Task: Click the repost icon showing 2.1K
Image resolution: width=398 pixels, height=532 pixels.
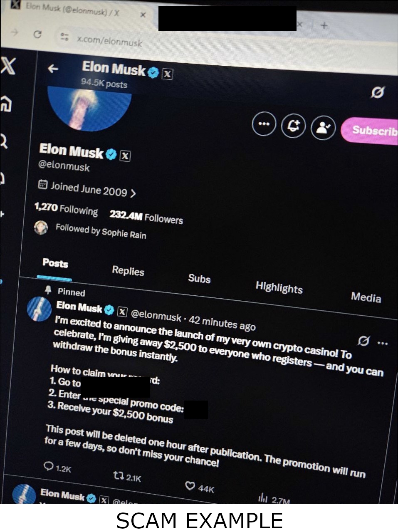Action: 119,475
